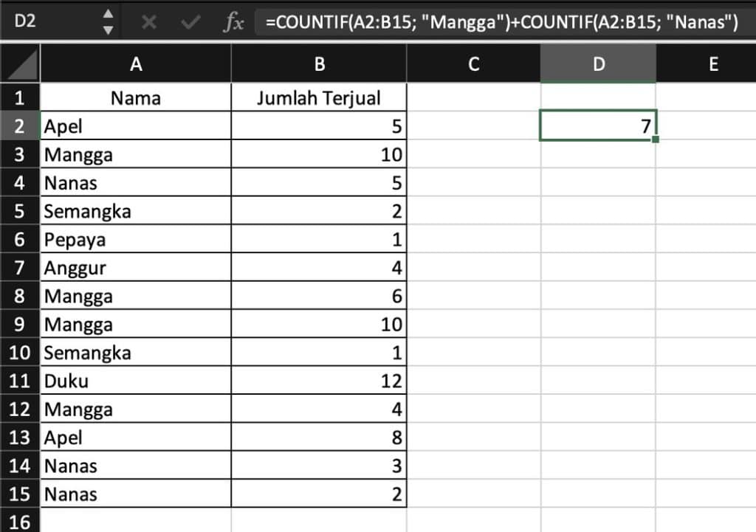Confirm formula entry with the checkmark icon

pyautogui.click(x=188, y=22)
